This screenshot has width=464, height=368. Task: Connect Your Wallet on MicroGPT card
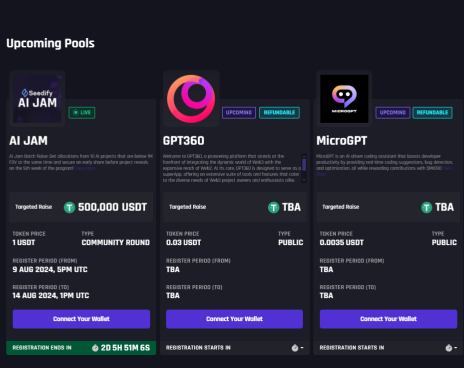click(x=388, y=319)
